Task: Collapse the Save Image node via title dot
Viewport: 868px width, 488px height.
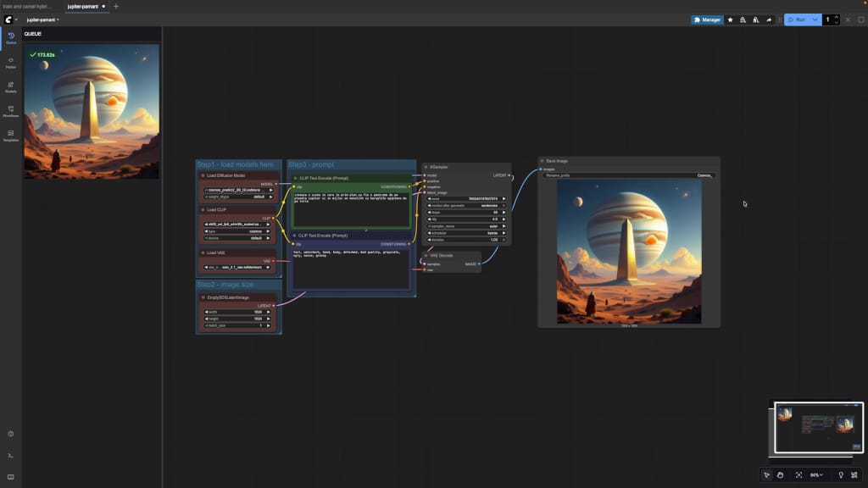Action: pos(542,160)
